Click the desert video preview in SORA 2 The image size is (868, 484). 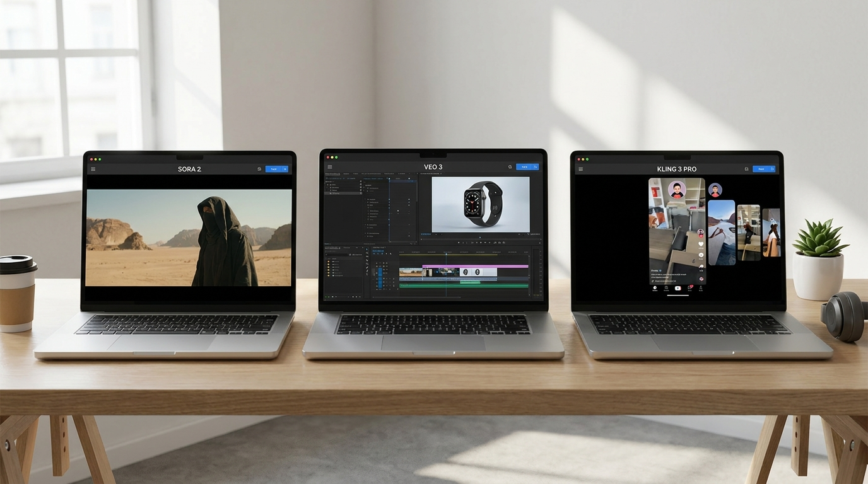coord(189,238)
